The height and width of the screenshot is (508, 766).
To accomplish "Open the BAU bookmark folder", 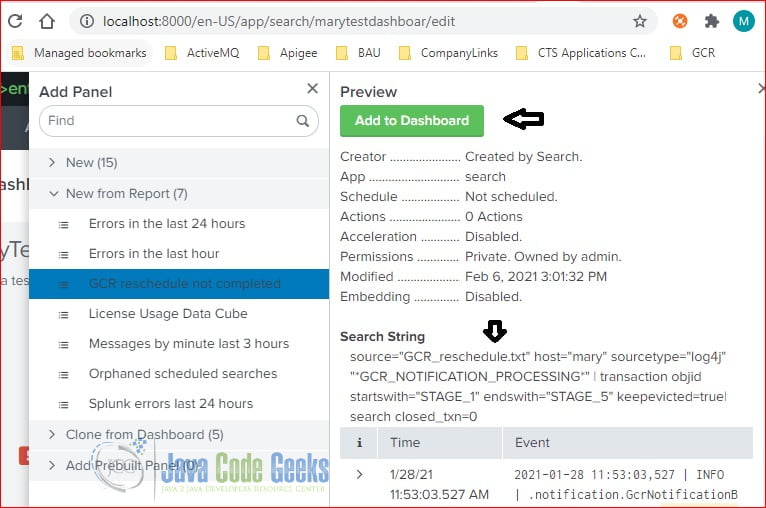I will (358, 53).
